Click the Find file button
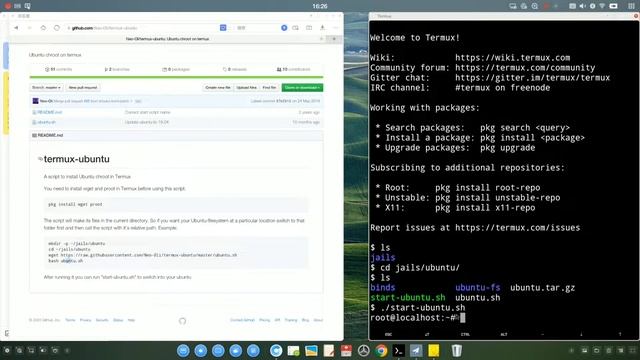Image resolution: width=640 pixels, height=360 pixels. [269, 87]
